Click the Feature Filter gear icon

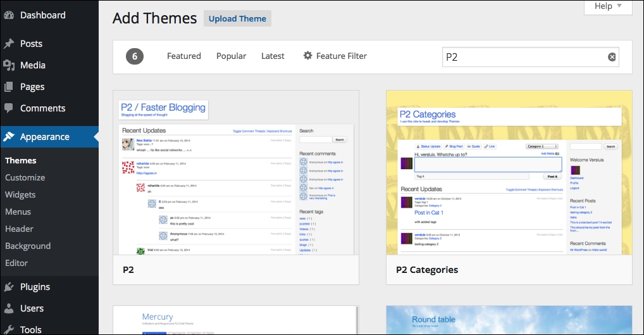[307, 56]
